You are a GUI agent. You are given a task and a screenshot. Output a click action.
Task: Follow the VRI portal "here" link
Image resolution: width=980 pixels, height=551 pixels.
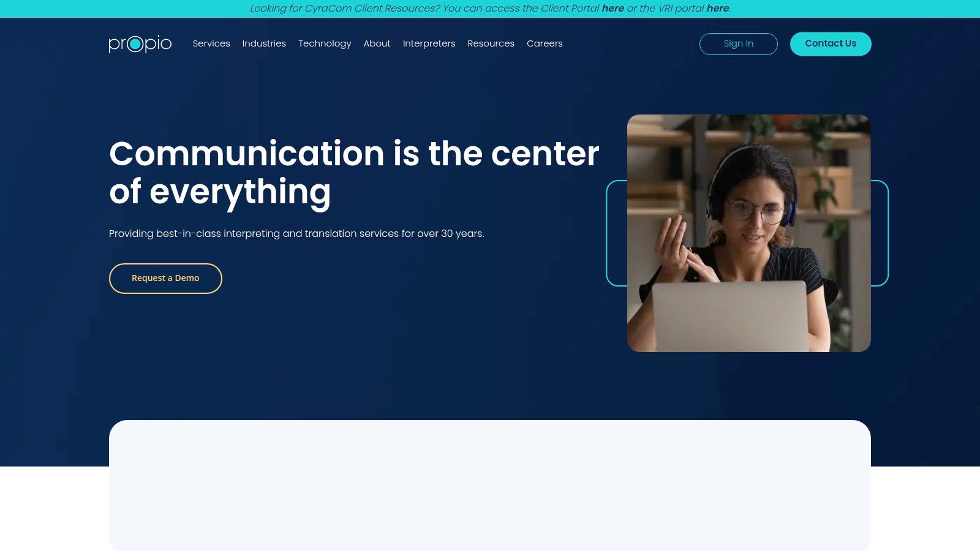(x=717, y=9)
